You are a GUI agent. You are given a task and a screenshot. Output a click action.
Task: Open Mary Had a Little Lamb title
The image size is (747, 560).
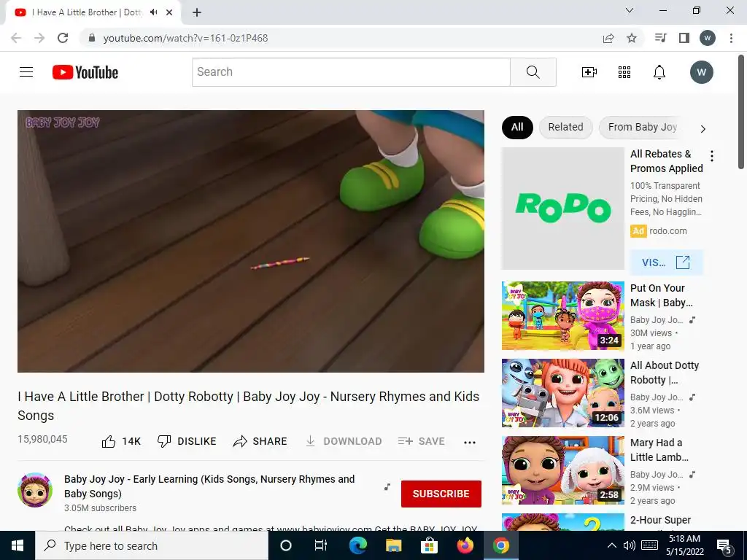[659, 450]
